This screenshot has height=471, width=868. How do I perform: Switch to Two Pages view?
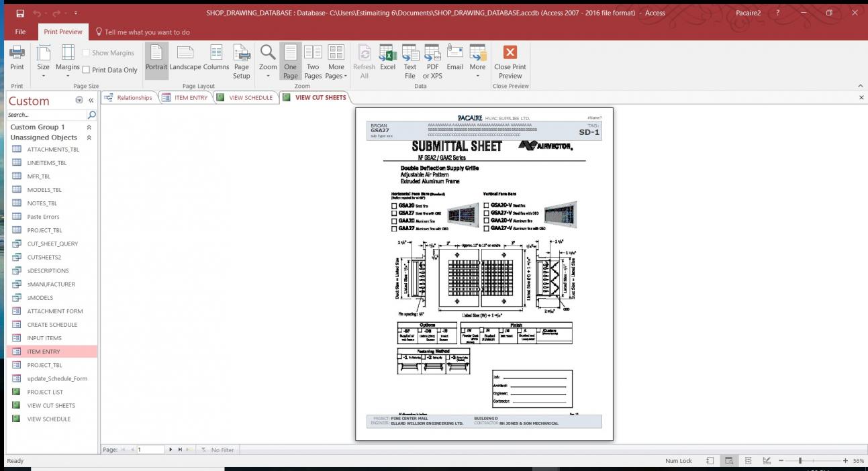313,61
